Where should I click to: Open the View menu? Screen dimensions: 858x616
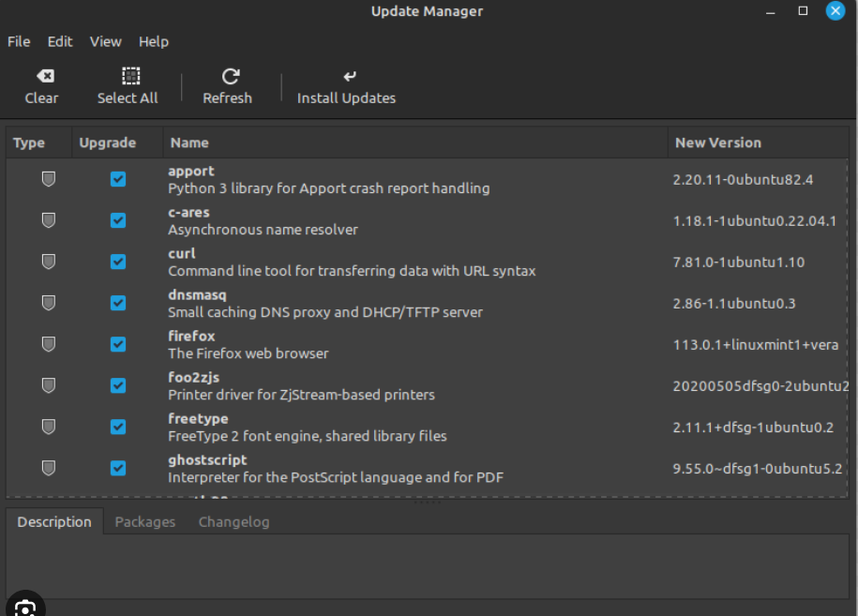(x=106, y=41)
